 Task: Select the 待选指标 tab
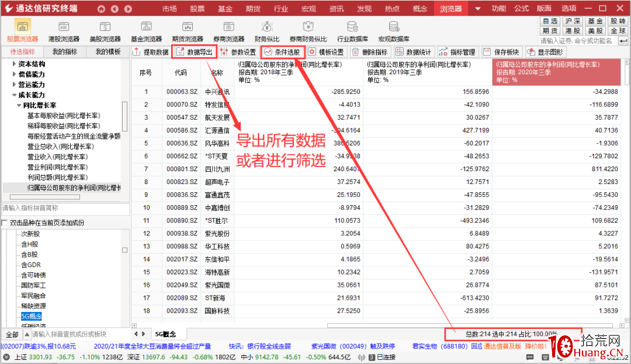click(22, 51)
